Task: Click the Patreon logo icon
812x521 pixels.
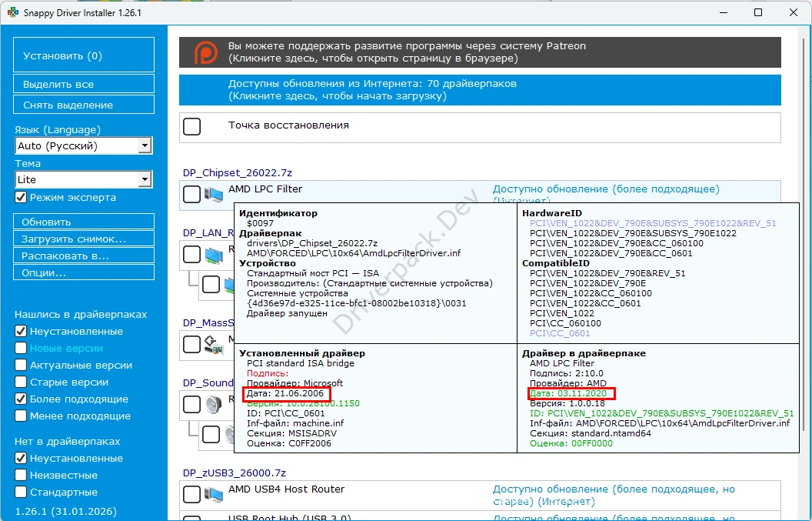Action: click(x=205, y=52)
